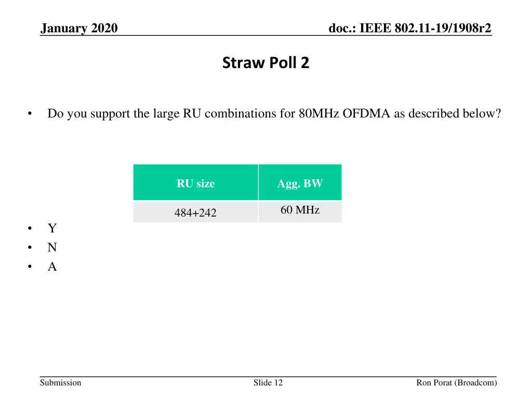532x399 pixels.
Task: Click the "Agg. BW" table header
Action: [x=300, y=183]
